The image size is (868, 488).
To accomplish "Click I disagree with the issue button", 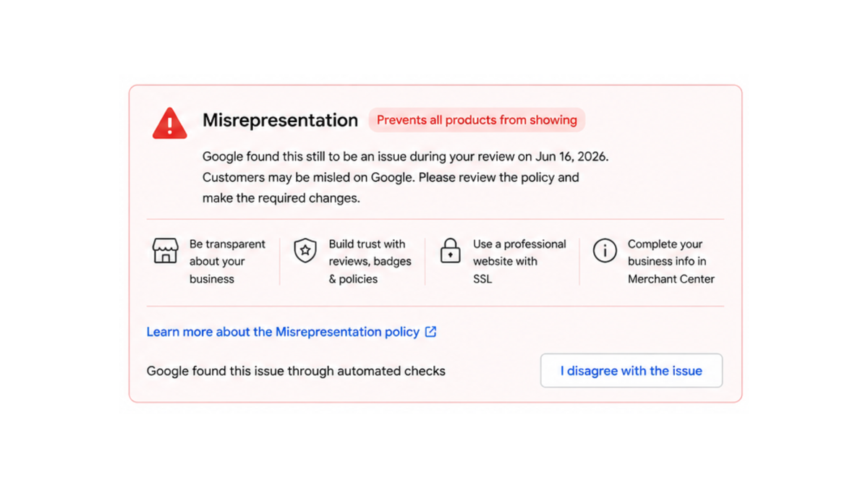I will 631,371.
